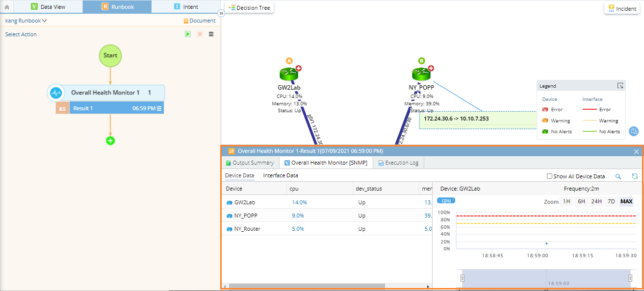Image resolution: width=644 pixels, height=291 pixels.
Task: Click the cpu series legend pill
Action: 446,200
